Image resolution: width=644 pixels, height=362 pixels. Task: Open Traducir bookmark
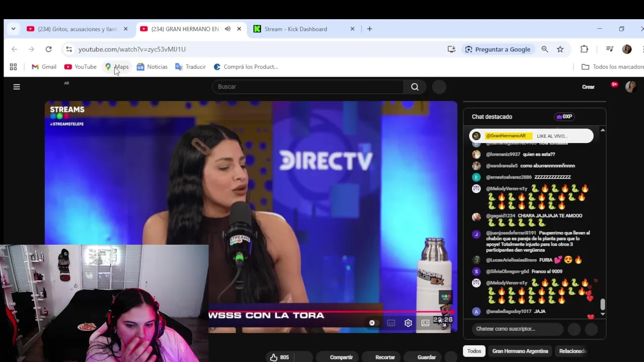point(190,67)
